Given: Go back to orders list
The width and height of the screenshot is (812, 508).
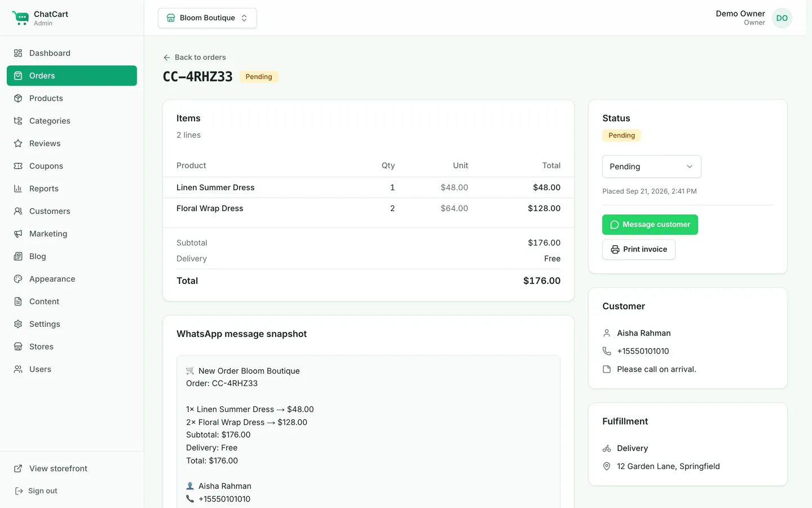Looking at the screenshot, I should tap(195, 58).
